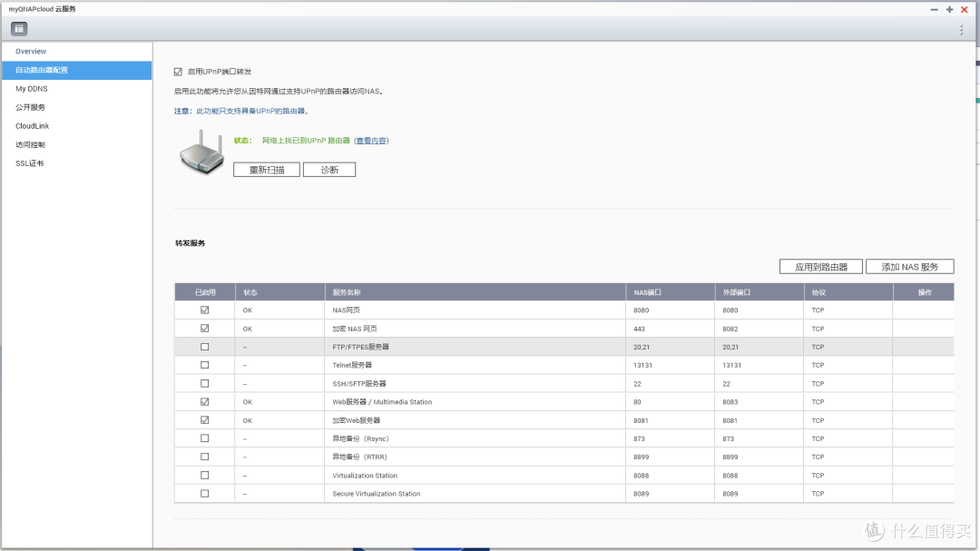Enable UPnP port forwarding checkbox

click(178, 71)
